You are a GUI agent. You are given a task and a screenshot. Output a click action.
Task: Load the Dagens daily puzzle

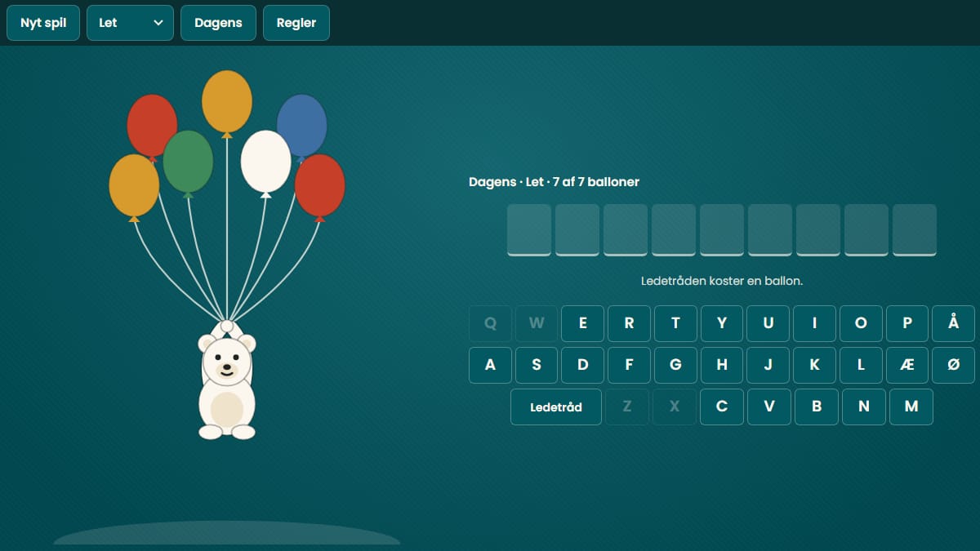coord(218,23)
